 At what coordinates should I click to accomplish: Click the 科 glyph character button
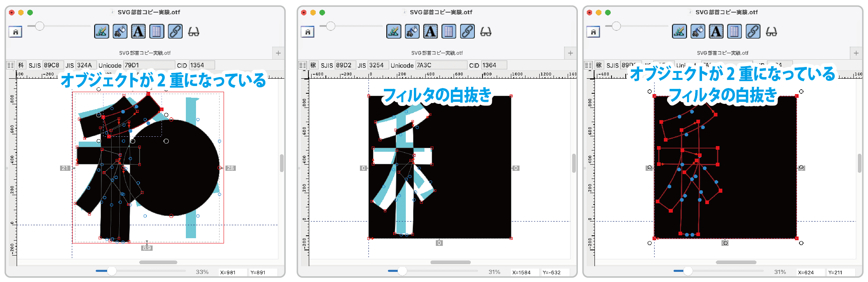21,65
